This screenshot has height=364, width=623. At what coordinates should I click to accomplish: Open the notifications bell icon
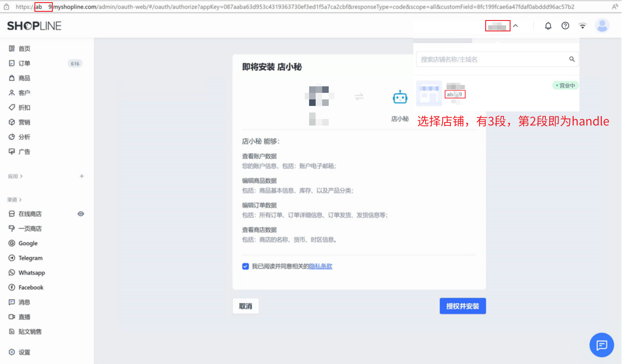coord(548,26)
